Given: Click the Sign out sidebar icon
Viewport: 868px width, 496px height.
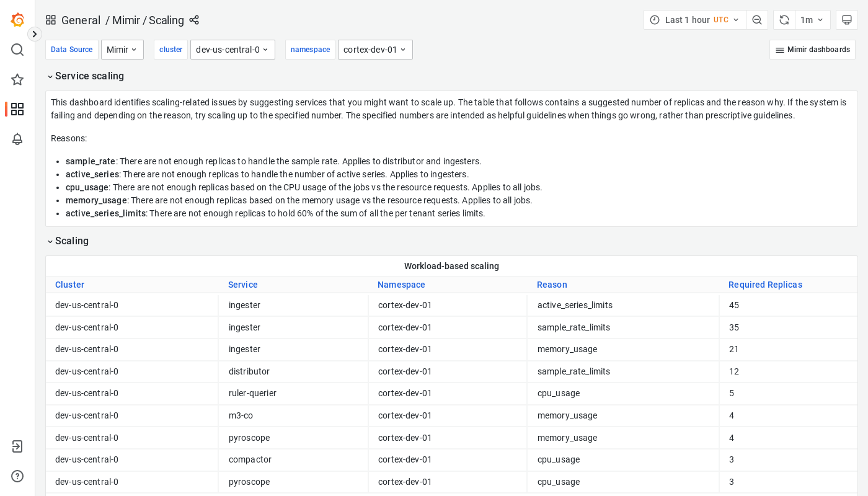Looking at the screenshot, I should pos(17,446).
